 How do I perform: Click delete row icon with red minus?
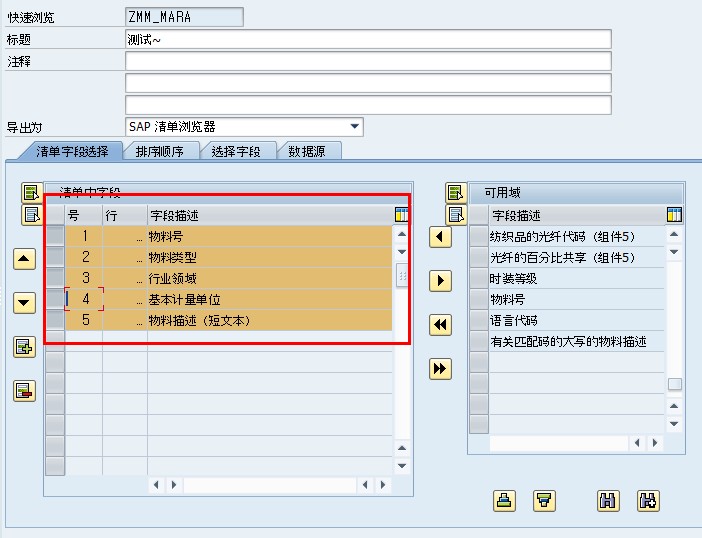pyautogui.click(x=24, y=391)
